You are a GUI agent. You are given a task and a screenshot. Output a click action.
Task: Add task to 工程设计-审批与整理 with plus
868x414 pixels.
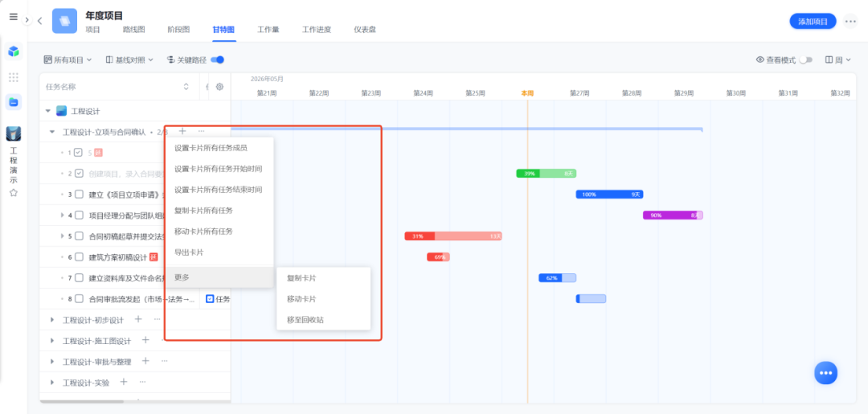coord(145,361)
